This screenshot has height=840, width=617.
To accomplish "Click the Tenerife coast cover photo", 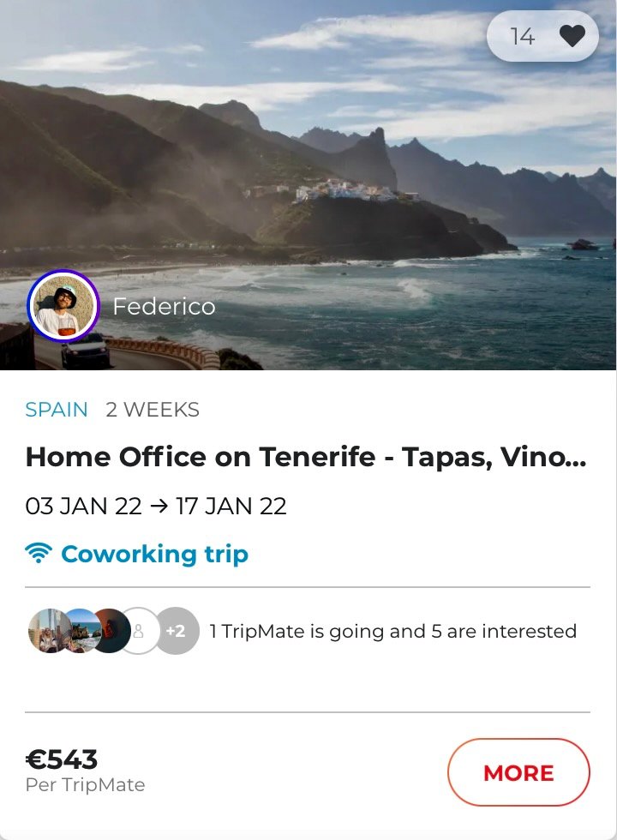I will click(308, 171).
